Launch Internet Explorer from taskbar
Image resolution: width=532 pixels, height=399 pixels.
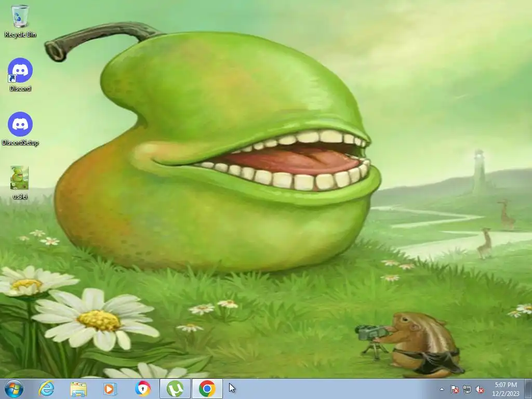pos(46,389)
